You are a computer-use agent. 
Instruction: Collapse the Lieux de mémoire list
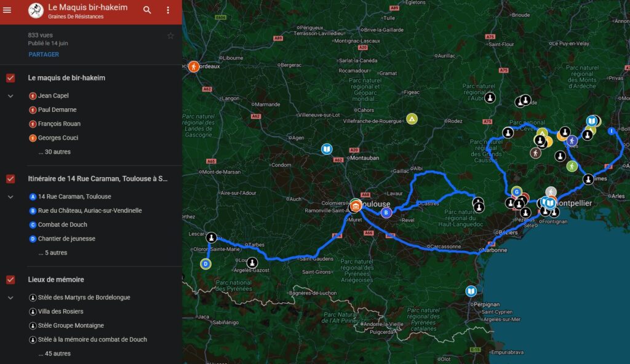tap(10, 298)
